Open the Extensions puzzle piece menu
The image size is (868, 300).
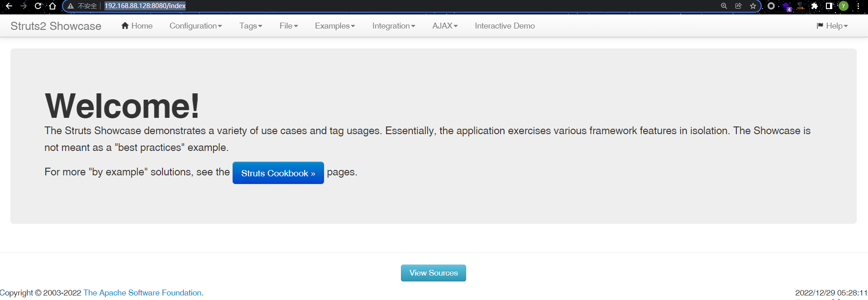(x=815, y=6)
